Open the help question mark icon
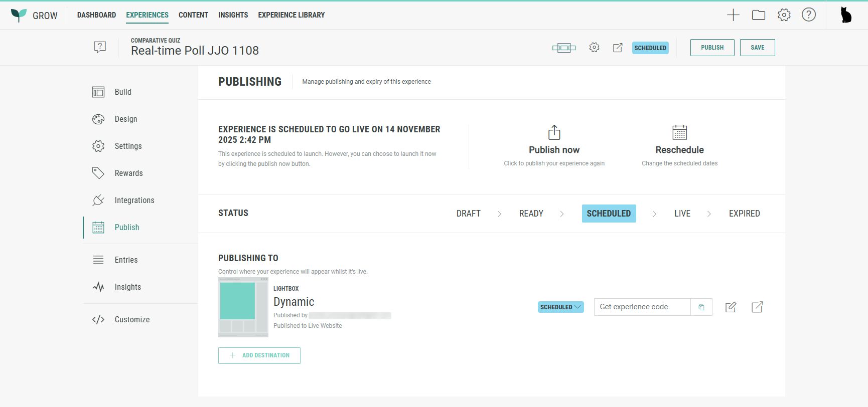 click(x=808, y=15)
